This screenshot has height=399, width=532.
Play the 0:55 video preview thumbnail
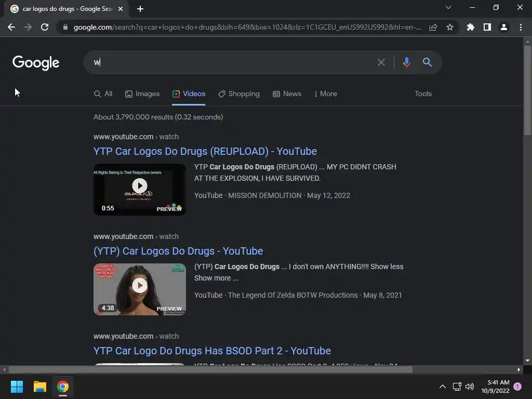point(139,189)
